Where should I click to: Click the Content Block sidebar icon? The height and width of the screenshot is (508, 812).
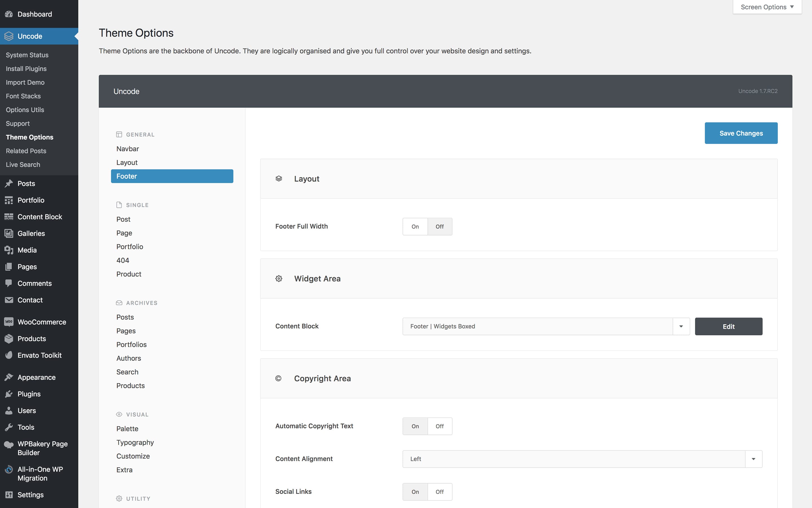coord(9,217)
